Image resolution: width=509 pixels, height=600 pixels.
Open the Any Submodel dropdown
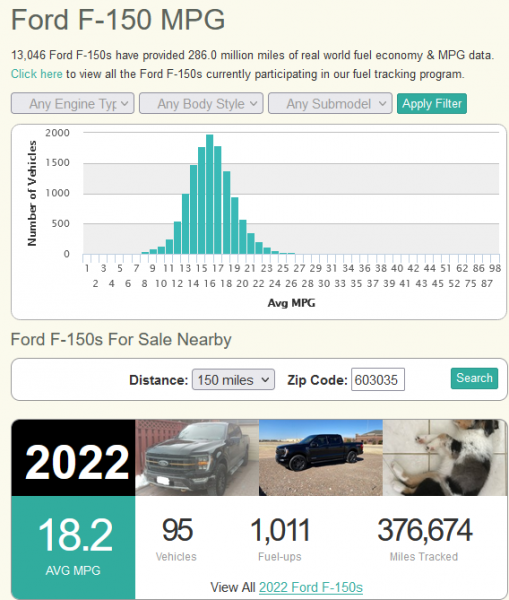[330, 103]
